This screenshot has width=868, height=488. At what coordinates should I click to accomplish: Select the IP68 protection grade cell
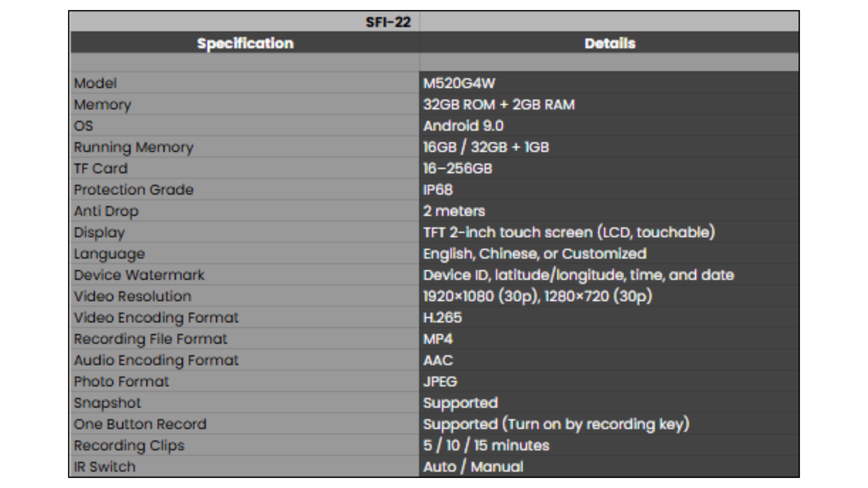point(438,190)
